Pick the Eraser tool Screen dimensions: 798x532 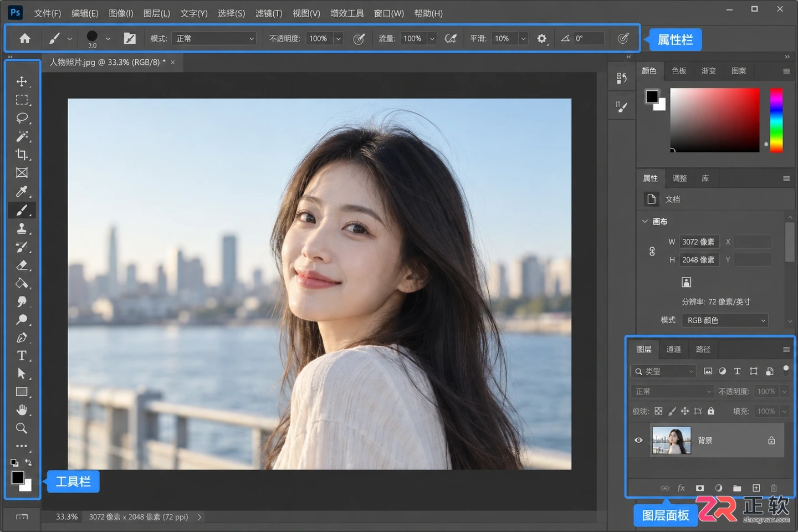pyautogui.click(x=22, y=265)
